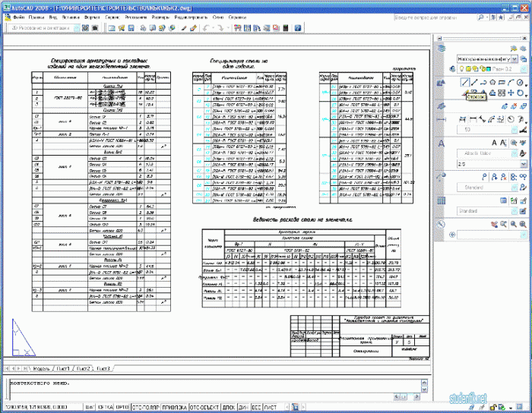Image resolution: width=532 pixels, height=413 pixels.
Task: Expand the undo history dropdown arrow
Action: [212, 28]
